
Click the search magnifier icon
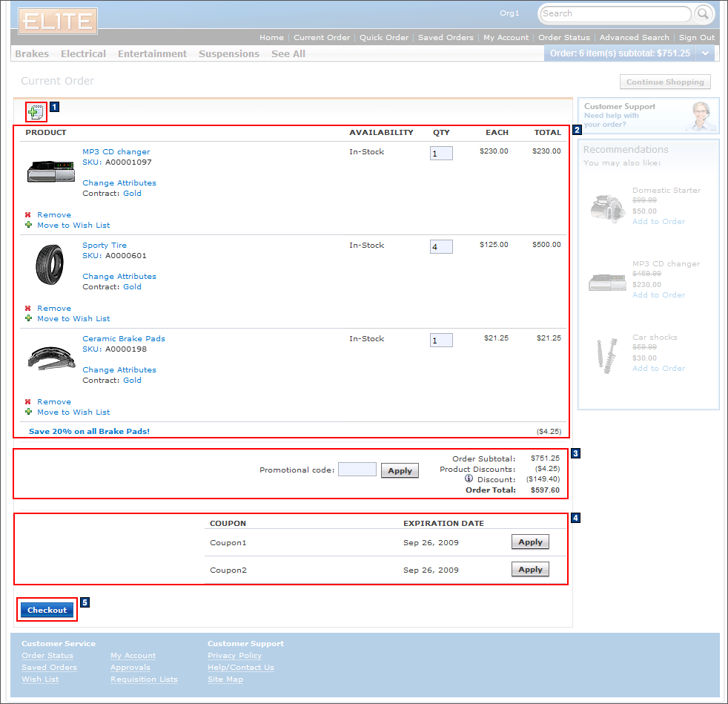point(704,14)
